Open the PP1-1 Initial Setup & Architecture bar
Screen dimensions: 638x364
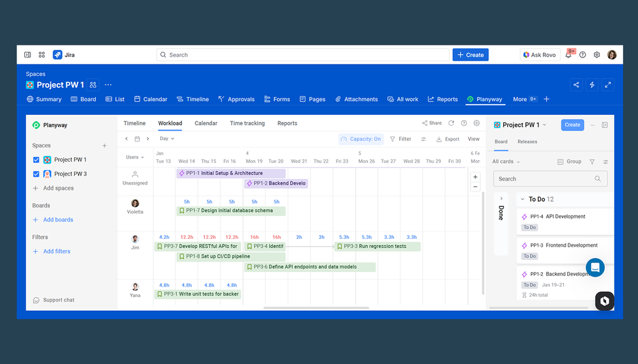(231, 173)
